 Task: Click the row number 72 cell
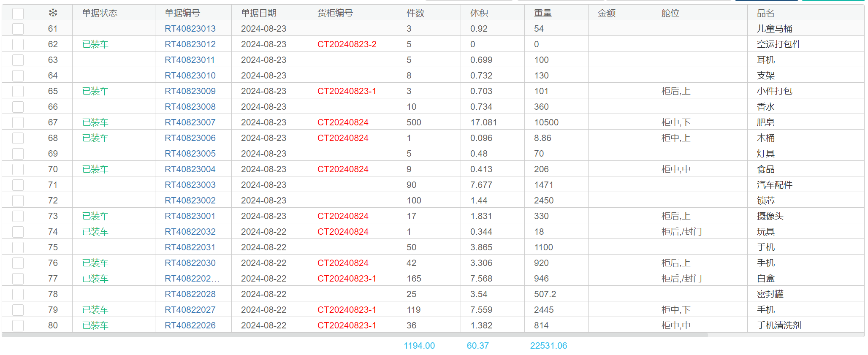click(53, 201)
